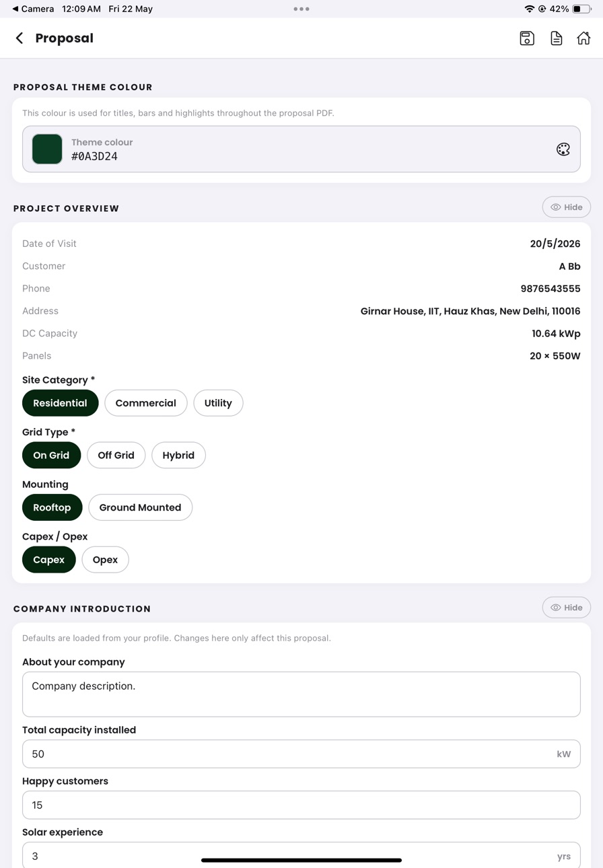Tap customer name A Bb
The height and width of the screenshot is (868, 603).
click(569, 266)
